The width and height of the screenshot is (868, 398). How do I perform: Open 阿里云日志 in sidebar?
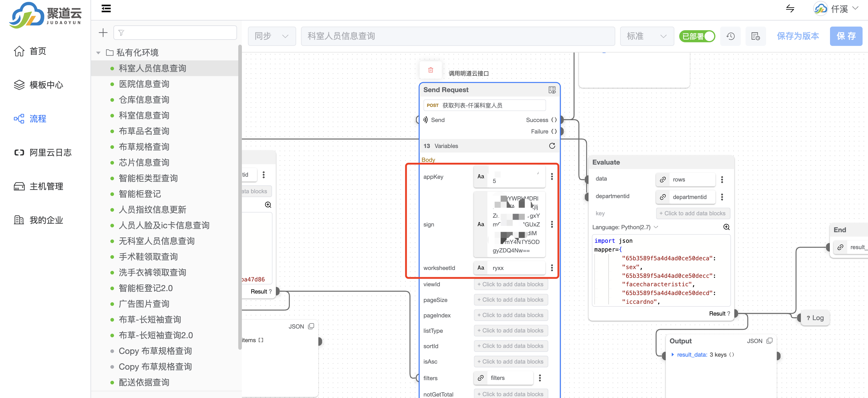pos(43,152)
